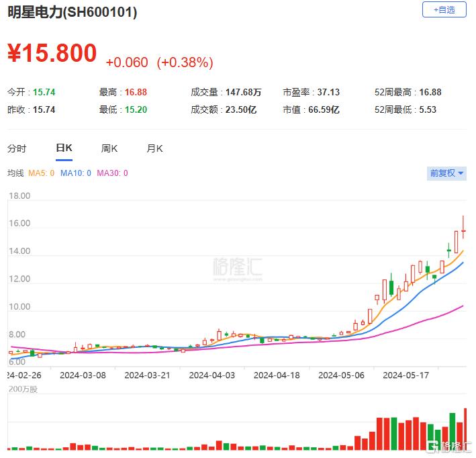Click the 12.00 price axis label
476x458 pixels.
[19, 279]
